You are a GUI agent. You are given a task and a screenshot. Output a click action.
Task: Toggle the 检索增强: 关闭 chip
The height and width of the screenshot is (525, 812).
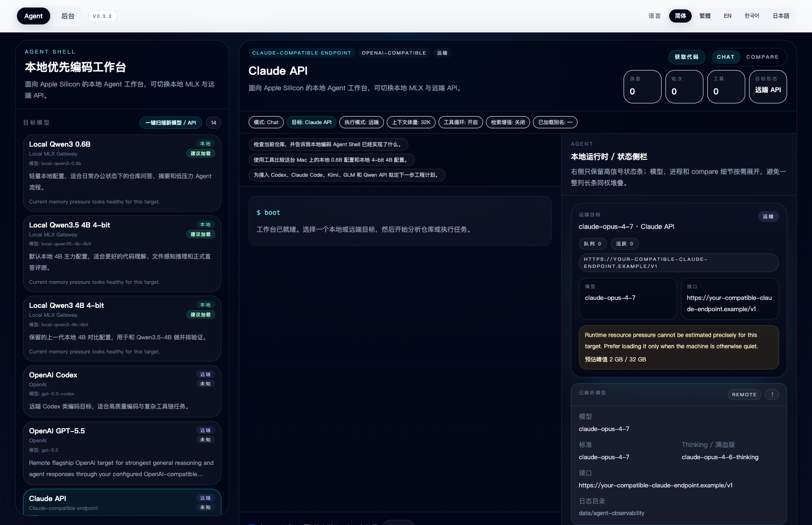[508, 122]
